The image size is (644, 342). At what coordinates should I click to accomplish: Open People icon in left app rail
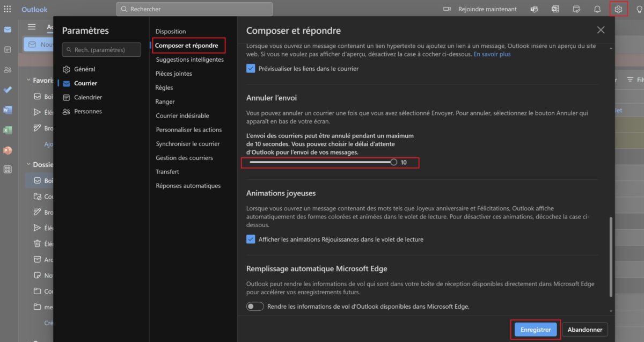coord(8,70)
